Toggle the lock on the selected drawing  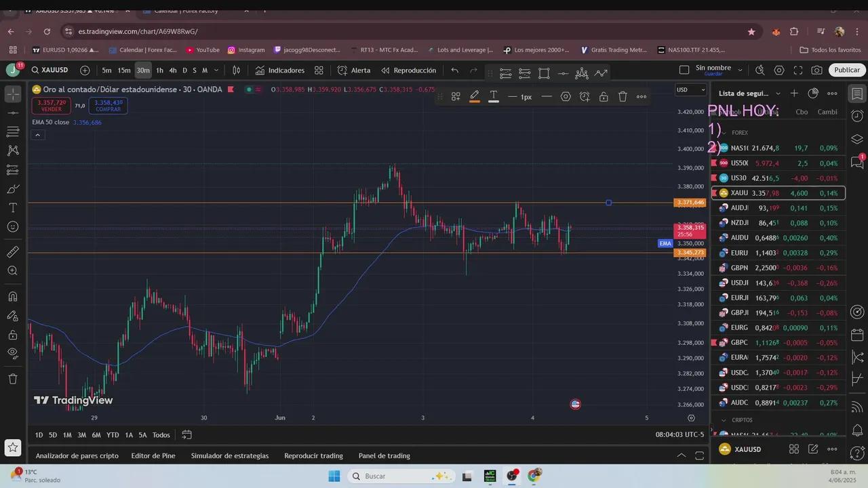pos(604,97)
